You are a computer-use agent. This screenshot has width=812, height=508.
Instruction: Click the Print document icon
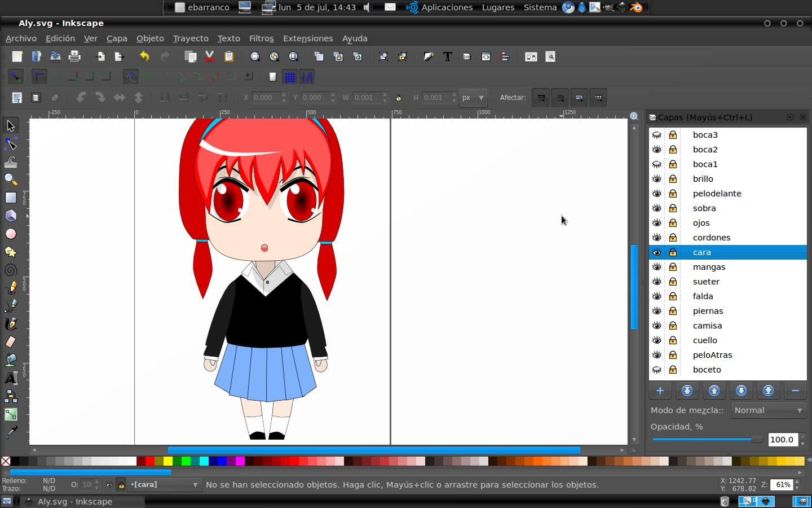74,56
